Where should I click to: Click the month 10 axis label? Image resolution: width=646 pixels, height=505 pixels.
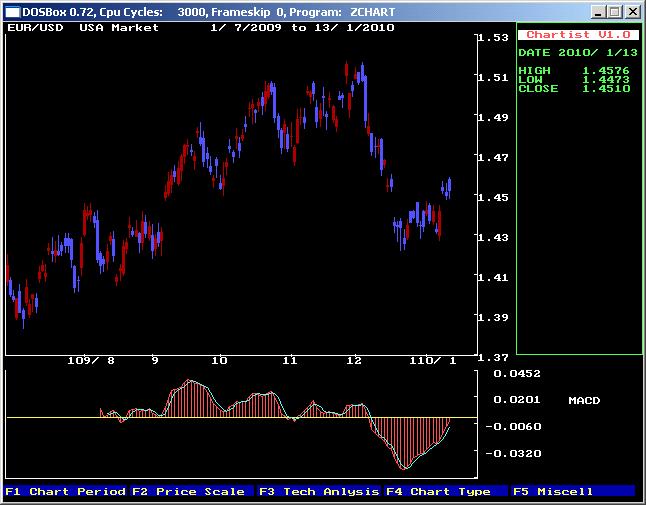tap(219, 361)
